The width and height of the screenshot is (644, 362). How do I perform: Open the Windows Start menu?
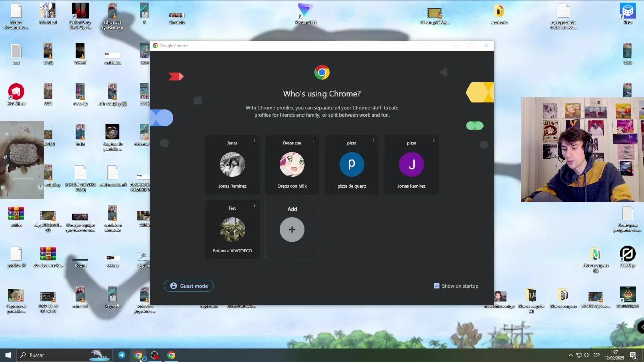[x=8, y=355]
